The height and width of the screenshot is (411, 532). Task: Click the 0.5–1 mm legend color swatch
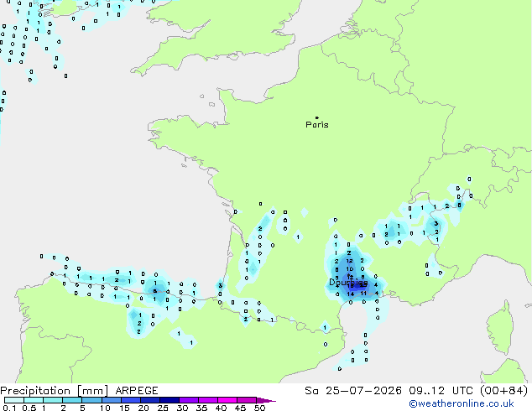pyautogui.click(x=34, y=400)
